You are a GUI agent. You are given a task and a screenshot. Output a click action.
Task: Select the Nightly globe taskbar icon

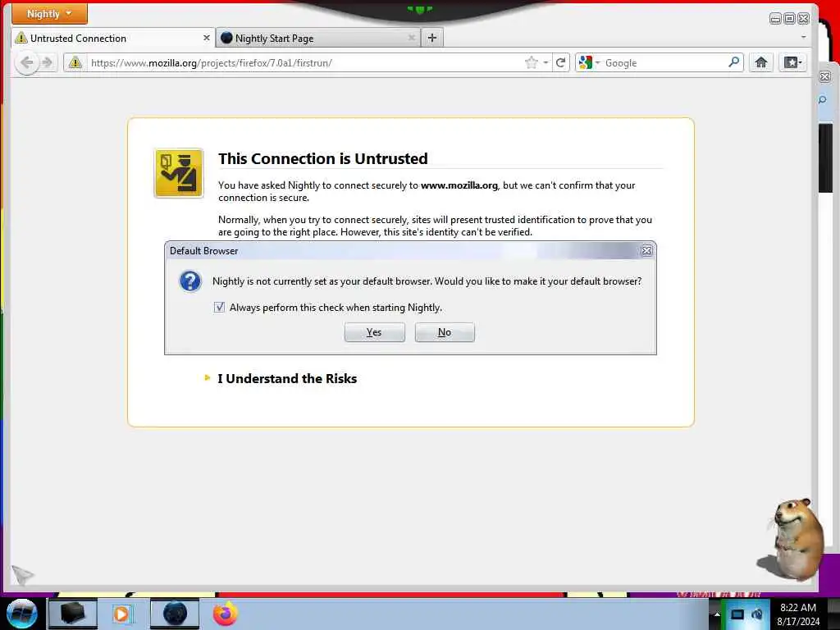tap(175, 614)
